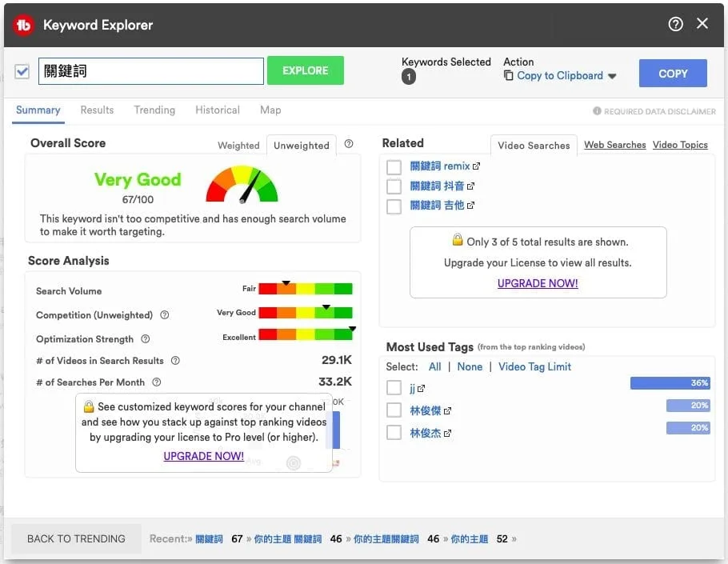
Task: Click UPGRADE NOW! in related results box
Action: 538,283
